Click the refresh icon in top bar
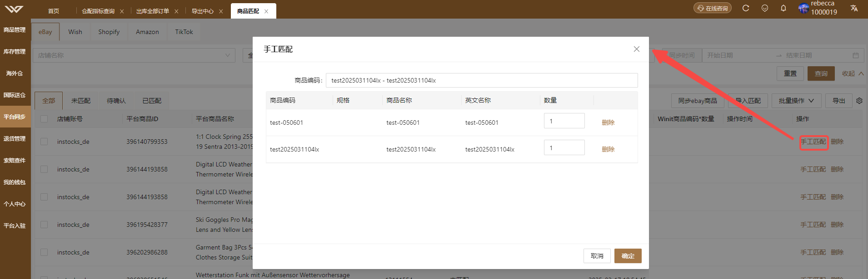Image resolution: width=868 pixels, height=279 pixels. [746, 8]
